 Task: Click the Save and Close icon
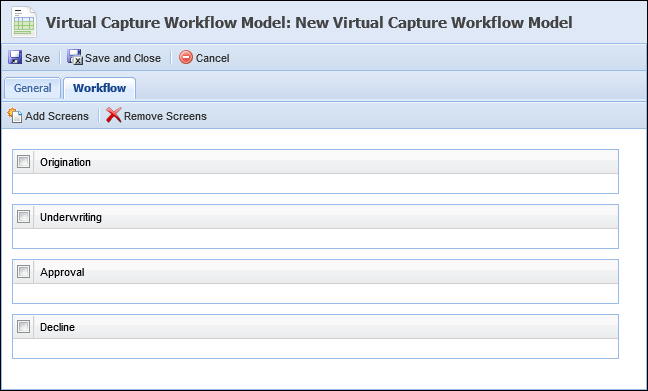(x=75, y=57)
